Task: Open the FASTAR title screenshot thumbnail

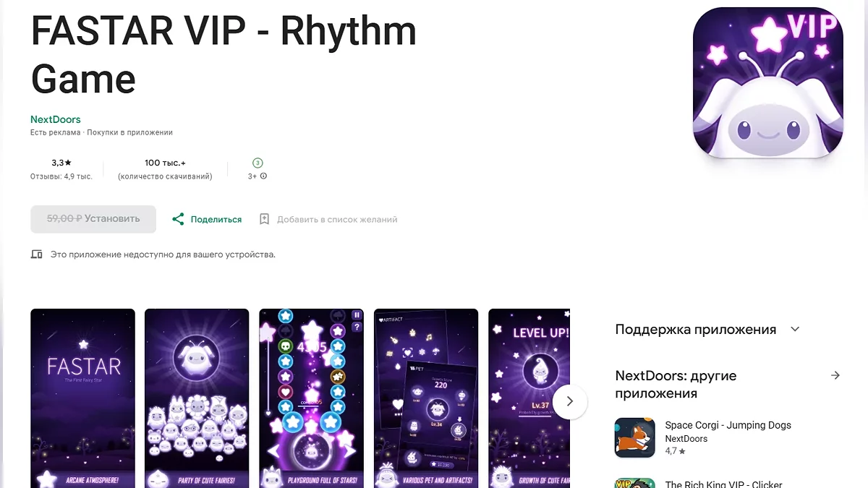Action: coord(82,398)
